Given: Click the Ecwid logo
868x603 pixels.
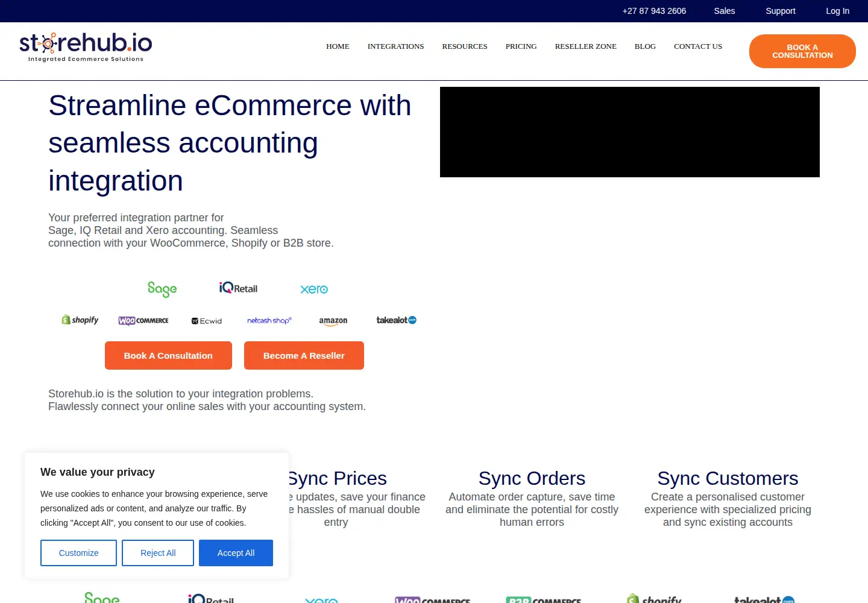Looking at the screenshot, I should [x=207, y=321].
